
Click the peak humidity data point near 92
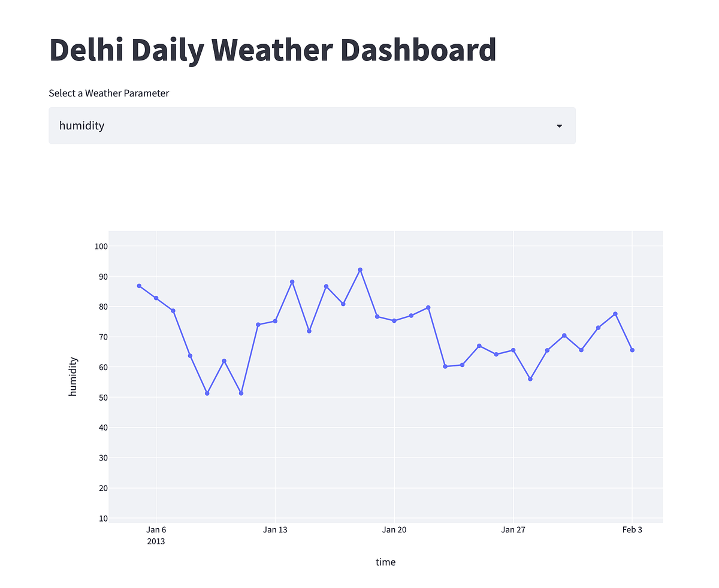[x=360, y=269]
